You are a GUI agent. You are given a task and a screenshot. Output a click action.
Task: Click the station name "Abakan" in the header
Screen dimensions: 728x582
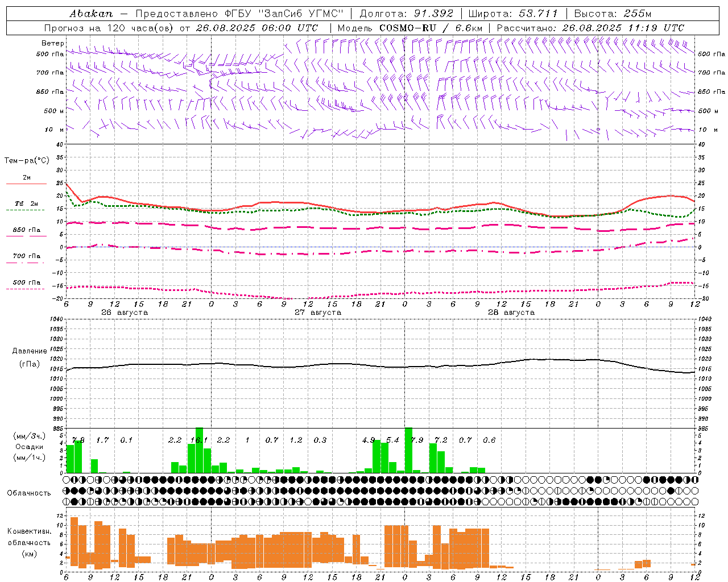[91, 14]
